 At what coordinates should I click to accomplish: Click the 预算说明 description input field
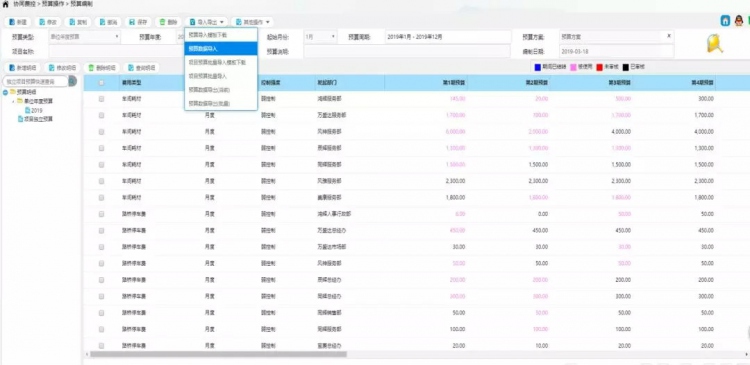(x=407, y=51)
